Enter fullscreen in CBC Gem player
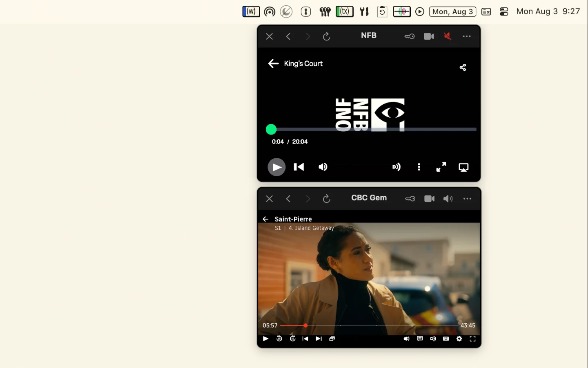Screen dimensions: 588x368 click(472, 339)
